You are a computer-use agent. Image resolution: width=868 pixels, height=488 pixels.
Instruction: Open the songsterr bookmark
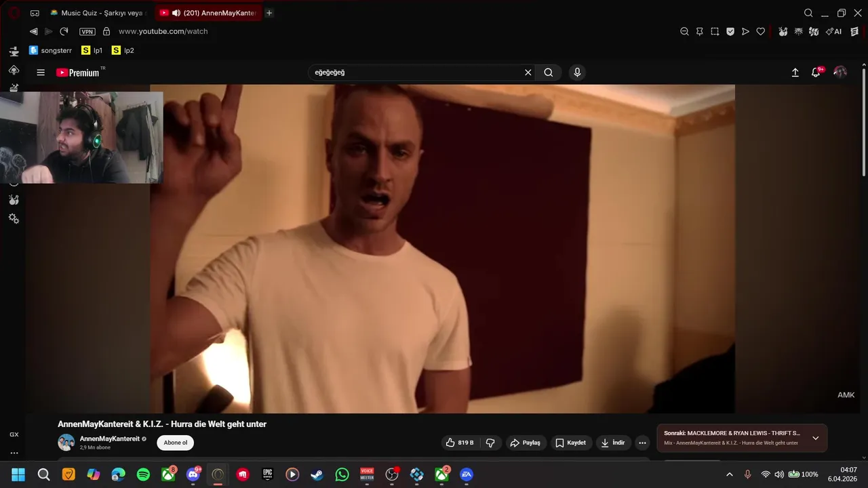(x=50, y=50)
